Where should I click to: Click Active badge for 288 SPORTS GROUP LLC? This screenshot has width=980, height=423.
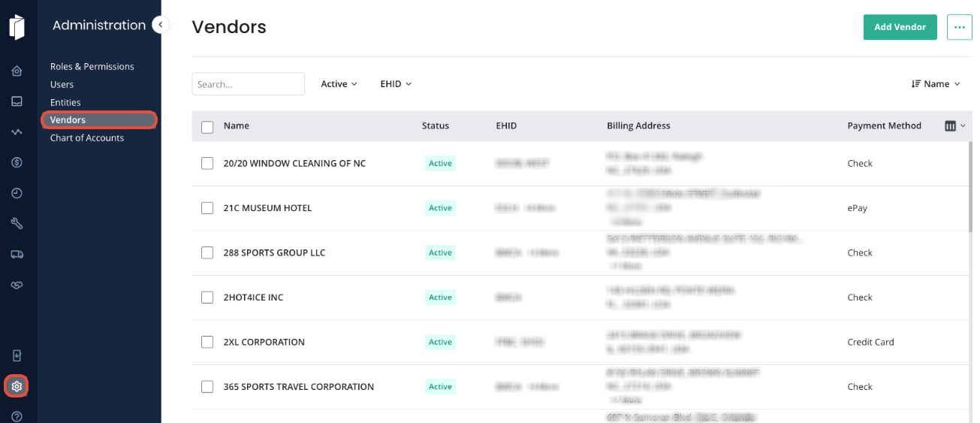point(440,252)
